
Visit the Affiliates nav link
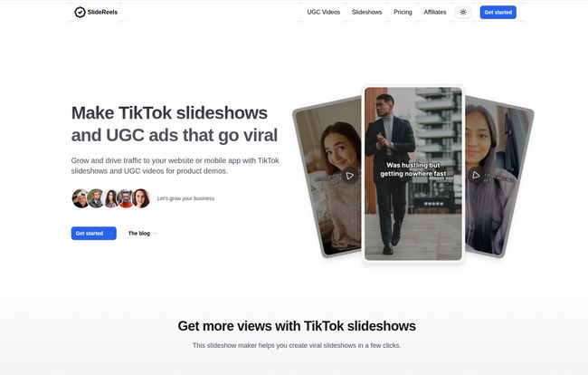click(x=435, y=12)
